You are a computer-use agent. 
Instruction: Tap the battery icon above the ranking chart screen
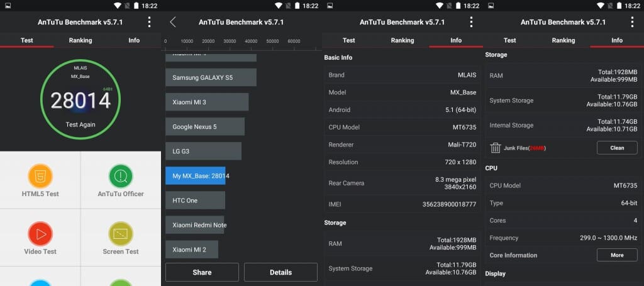297,5
